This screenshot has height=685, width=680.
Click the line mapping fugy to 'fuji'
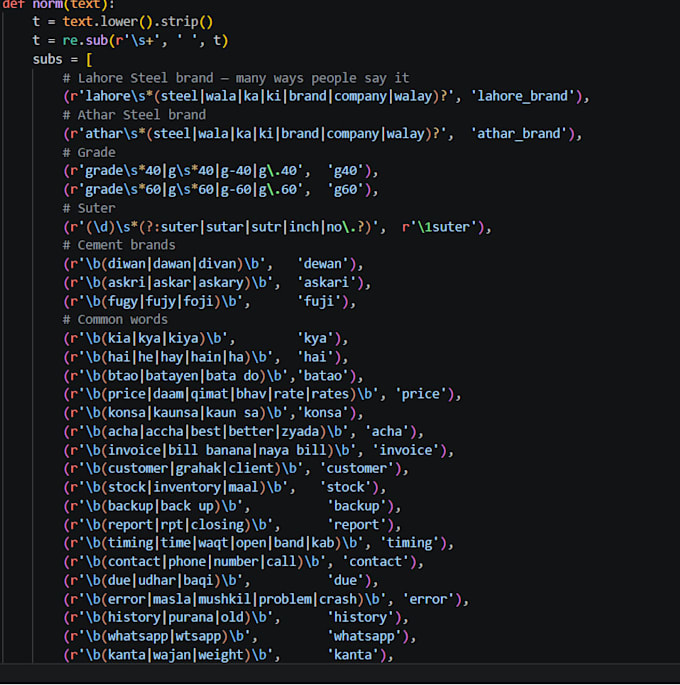click(210, 301)
